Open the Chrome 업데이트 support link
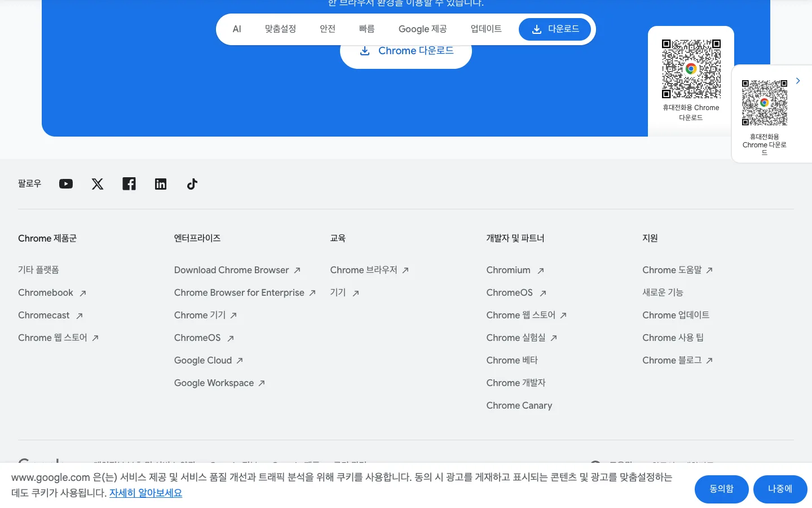The image size is (812, 508). point(676,315)
